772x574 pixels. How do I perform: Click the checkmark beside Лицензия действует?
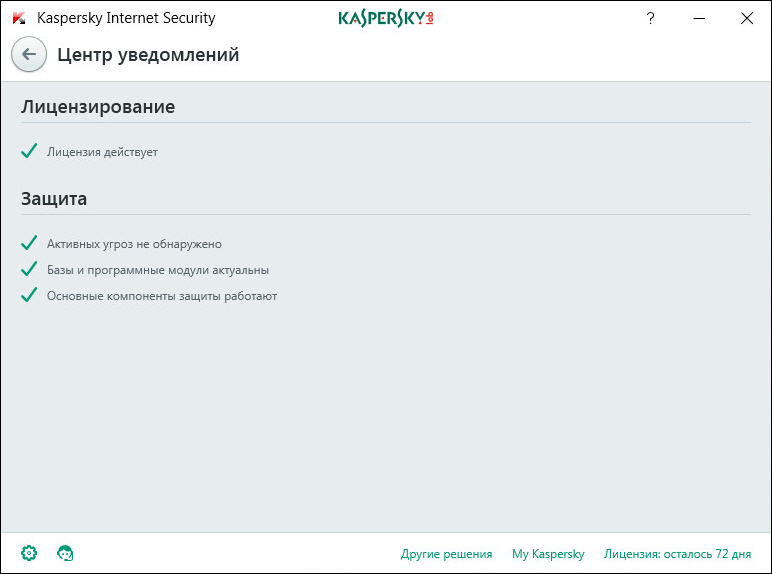pyautogui.click(x=29, y=151)
